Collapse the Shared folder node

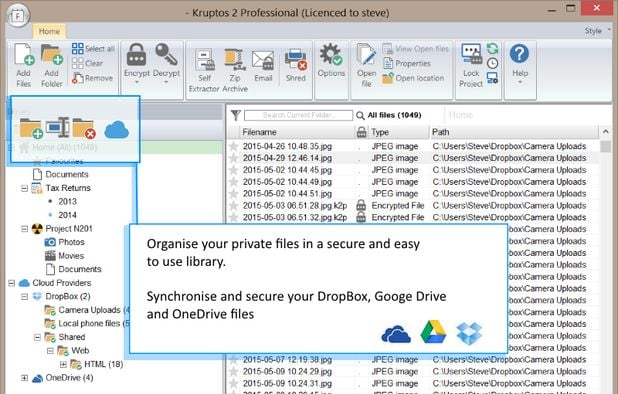click(37, 337)
